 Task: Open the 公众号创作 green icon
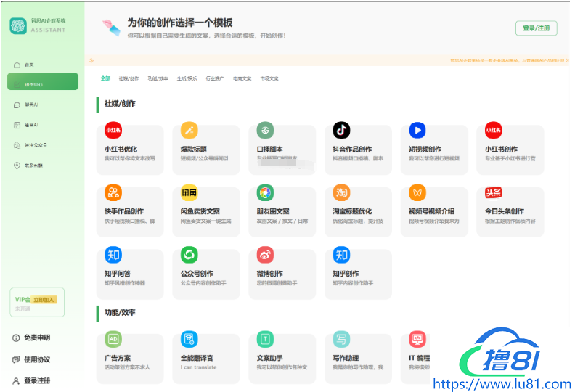tap(189, 255)
